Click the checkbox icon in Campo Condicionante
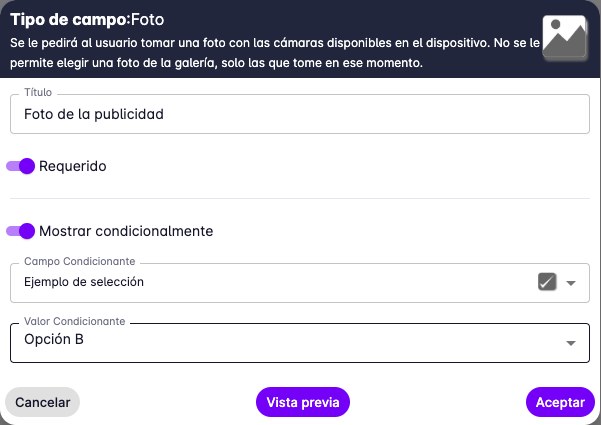Image resolution: width=601 pixels, height=425 pixels. coord(546,282)
